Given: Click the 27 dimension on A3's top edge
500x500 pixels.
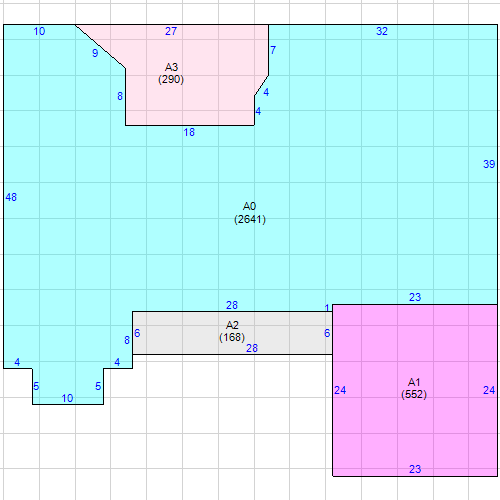Looking at the screenshot, I should point(171,31).
